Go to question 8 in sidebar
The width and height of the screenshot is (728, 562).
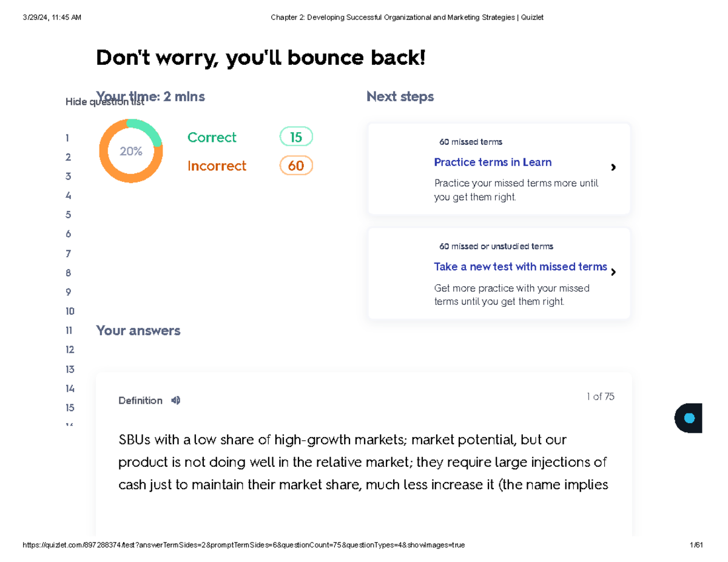tap(69, 273)
